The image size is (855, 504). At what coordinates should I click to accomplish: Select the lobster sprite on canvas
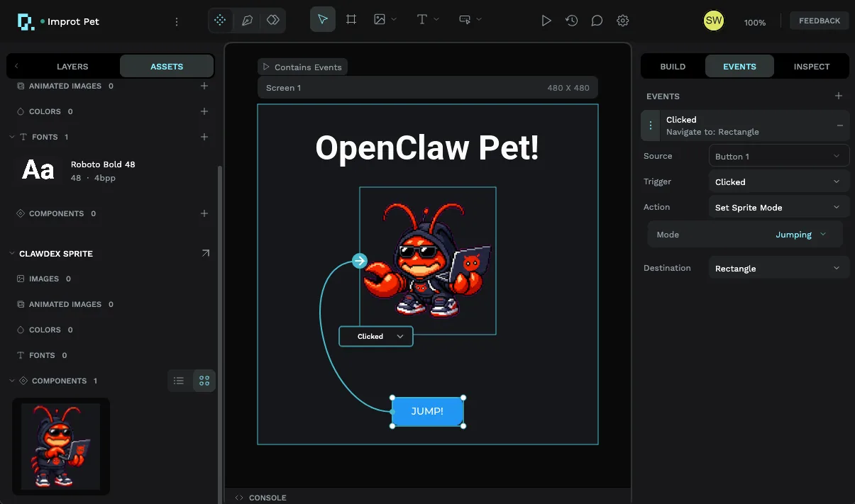pyautogui.click(x=427, y=261)
